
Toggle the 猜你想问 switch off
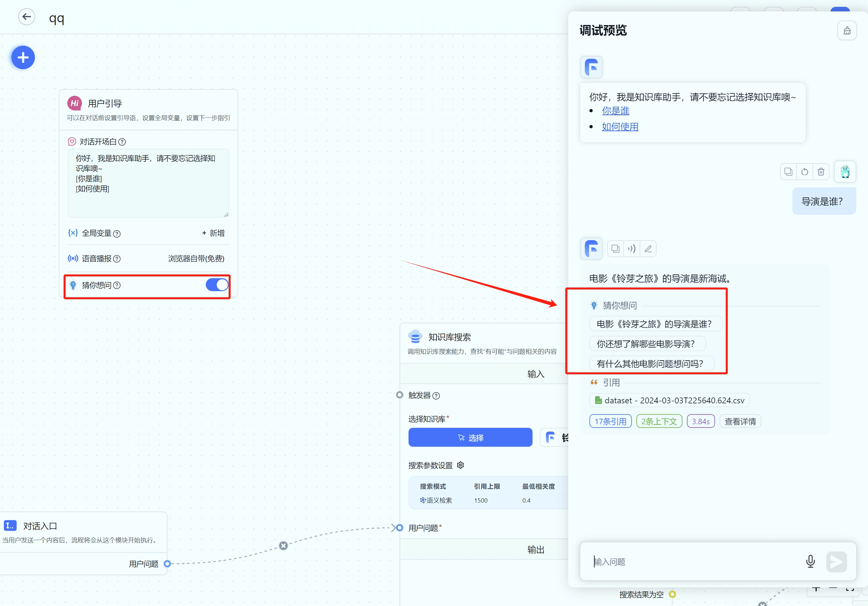click(x=217, y=285)
